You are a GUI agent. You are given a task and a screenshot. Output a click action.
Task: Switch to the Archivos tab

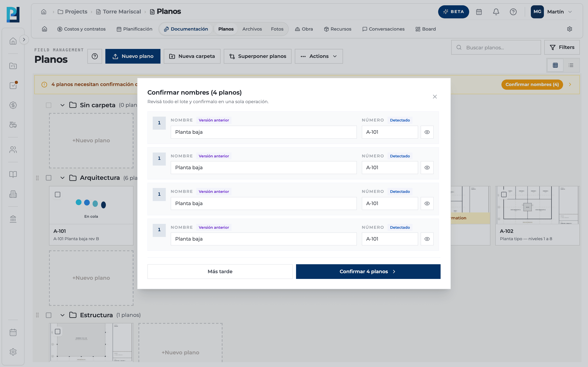point(252,29)
